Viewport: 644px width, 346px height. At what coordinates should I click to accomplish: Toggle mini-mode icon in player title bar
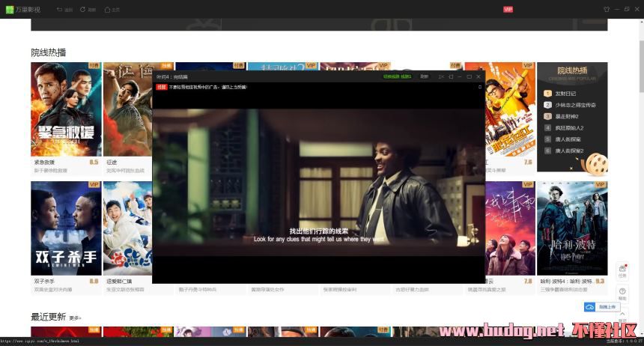tap(451, 76)
